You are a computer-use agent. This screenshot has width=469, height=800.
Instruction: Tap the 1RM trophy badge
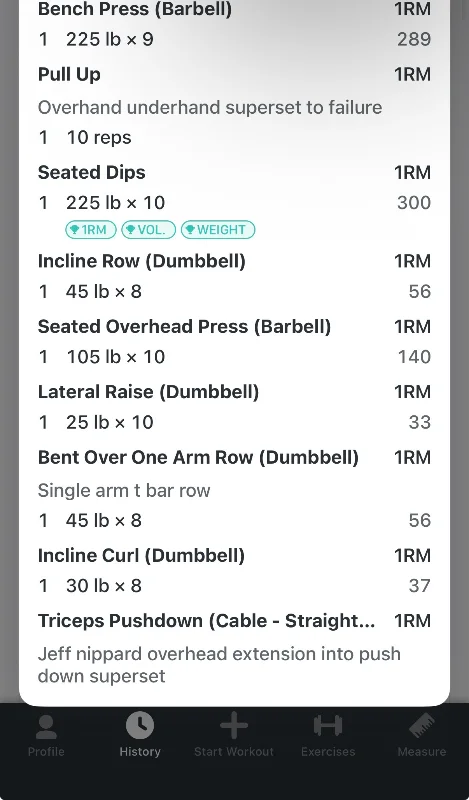pyautogui.click(x=91, y=230)
